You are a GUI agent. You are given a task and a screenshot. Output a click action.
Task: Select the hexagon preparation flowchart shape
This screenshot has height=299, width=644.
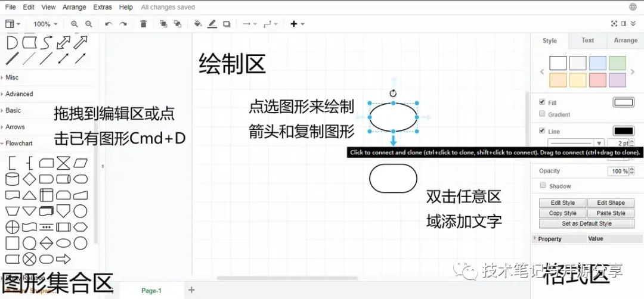[x=80, y=227]
